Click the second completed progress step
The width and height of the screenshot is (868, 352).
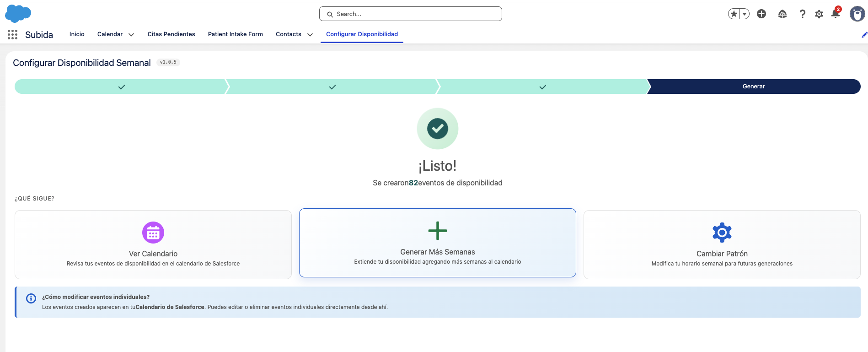(x=332, y=87)
